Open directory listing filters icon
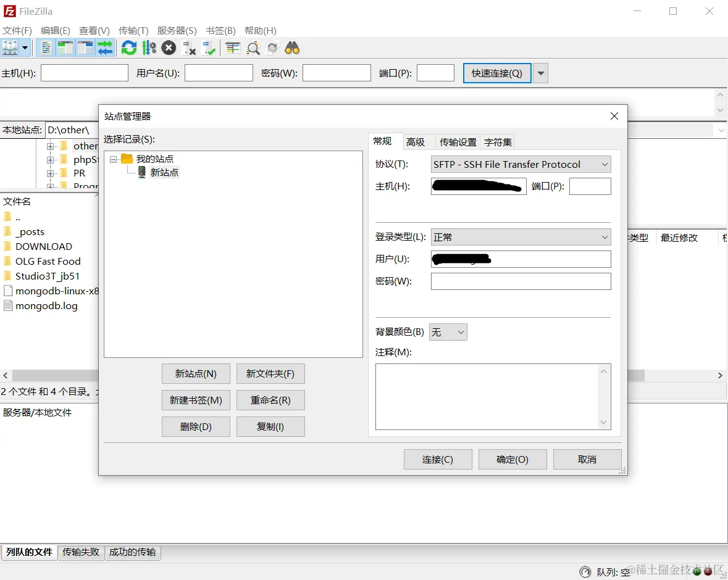 click(x=233, y=48)
